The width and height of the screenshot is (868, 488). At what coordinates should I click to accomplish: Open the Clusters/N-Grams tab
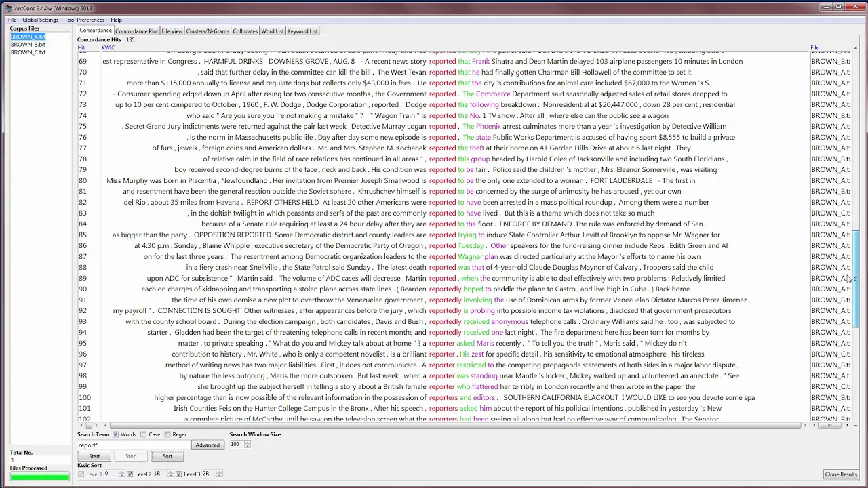coord(208,31)
